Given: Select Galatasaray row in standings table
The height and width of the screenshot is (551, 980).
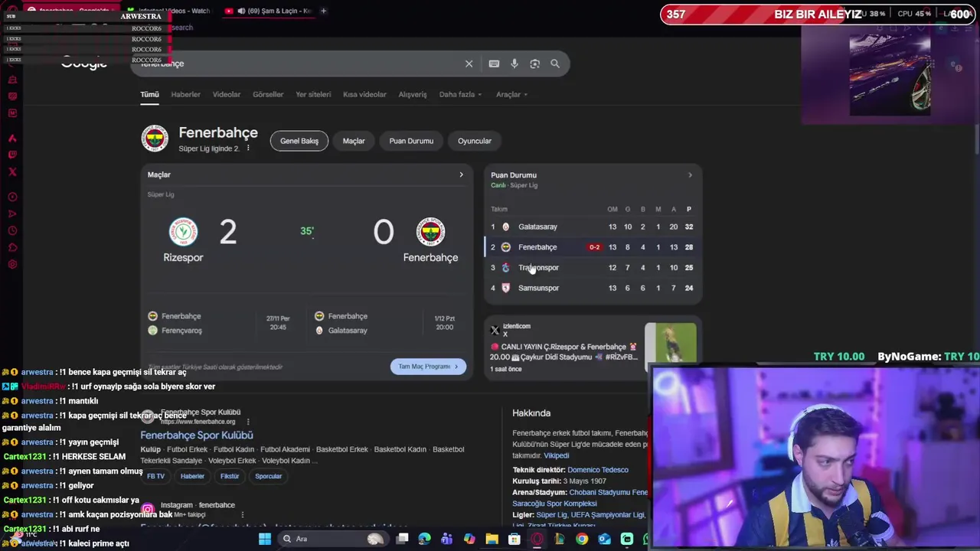Looking at the screenshot, I should [593, 227].
